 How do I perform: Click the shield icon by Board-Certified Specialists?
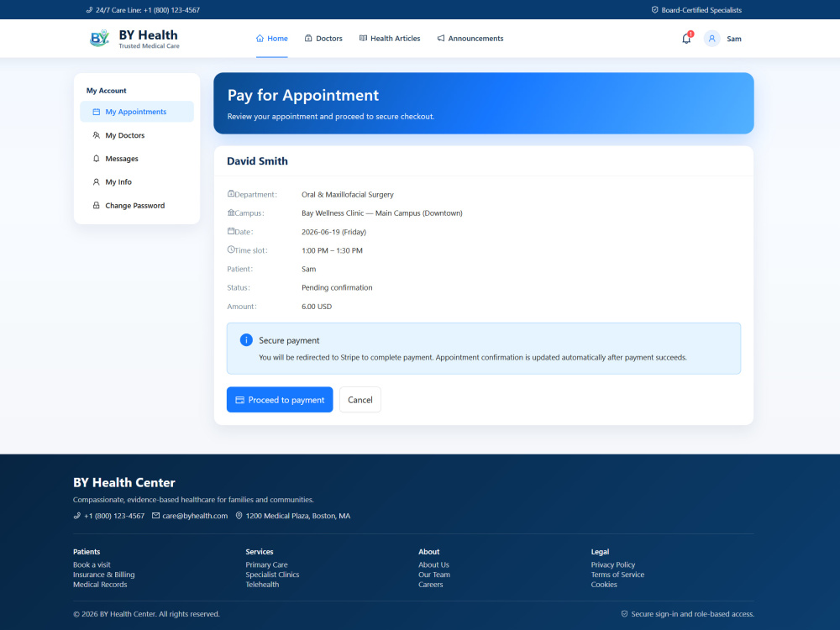[654, 10]
